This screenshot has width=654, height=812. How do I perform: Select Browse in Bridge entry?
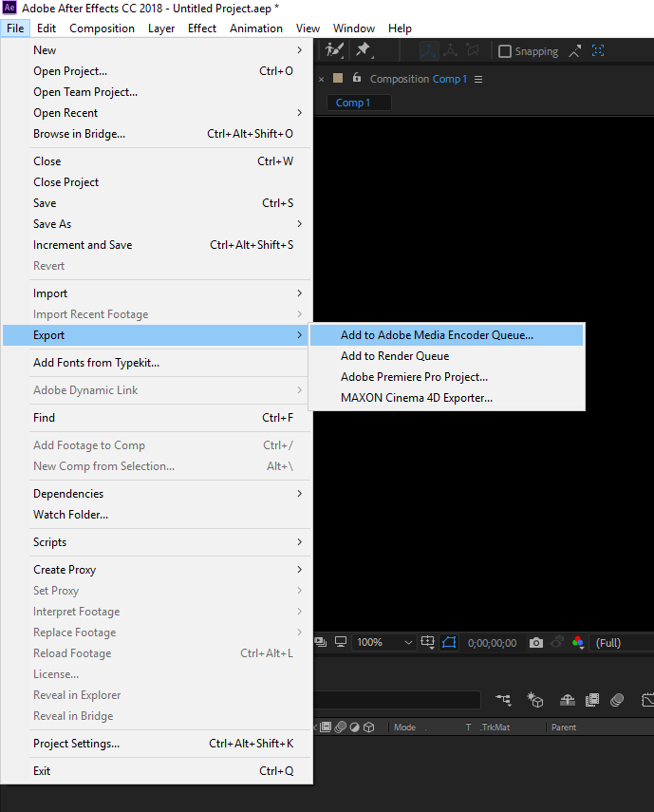tap(158, 134)
